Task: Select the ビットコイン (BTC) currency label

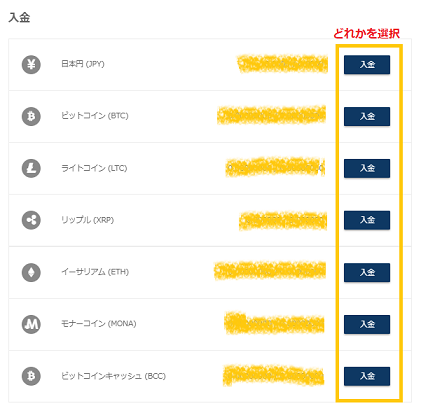Action: 95,116
